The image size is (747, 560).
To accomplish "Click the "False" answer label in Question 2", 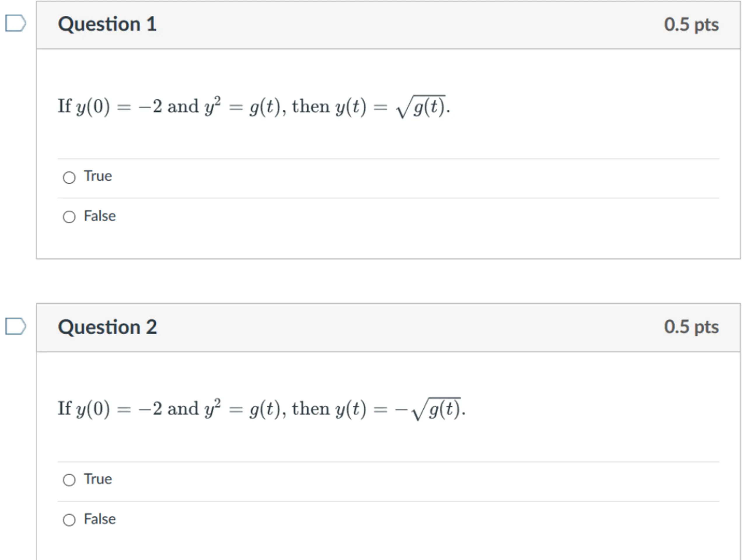I will [x=100, y=519].
